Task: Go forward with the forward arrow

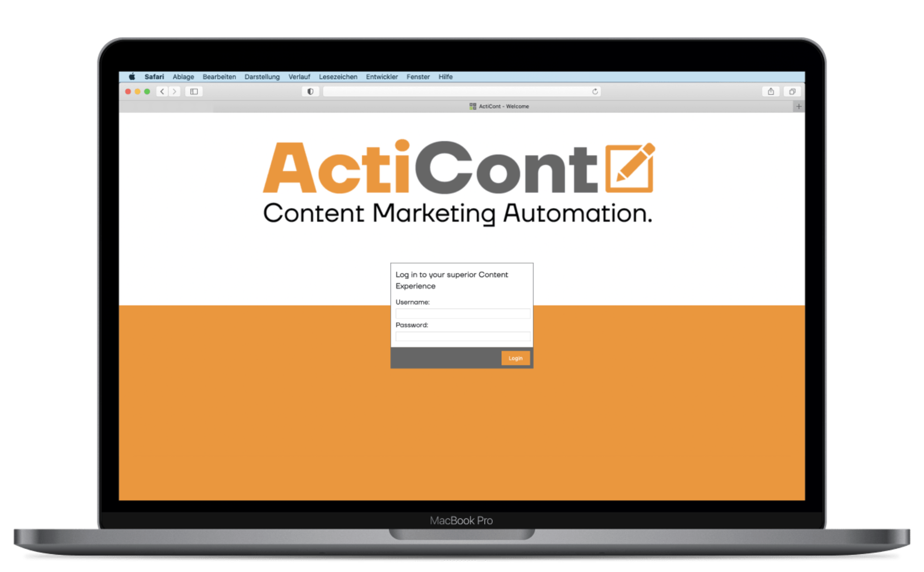Action: pos(174,91)
